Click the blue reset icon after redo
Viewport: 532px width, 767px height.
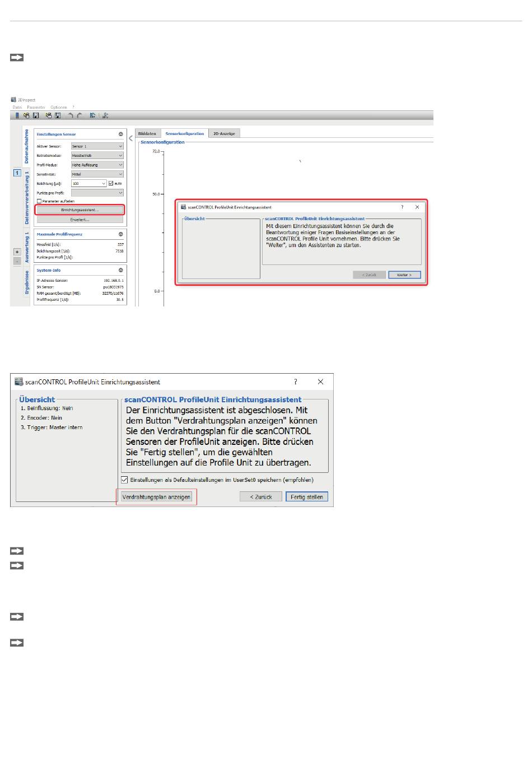(x=92, y=115)
